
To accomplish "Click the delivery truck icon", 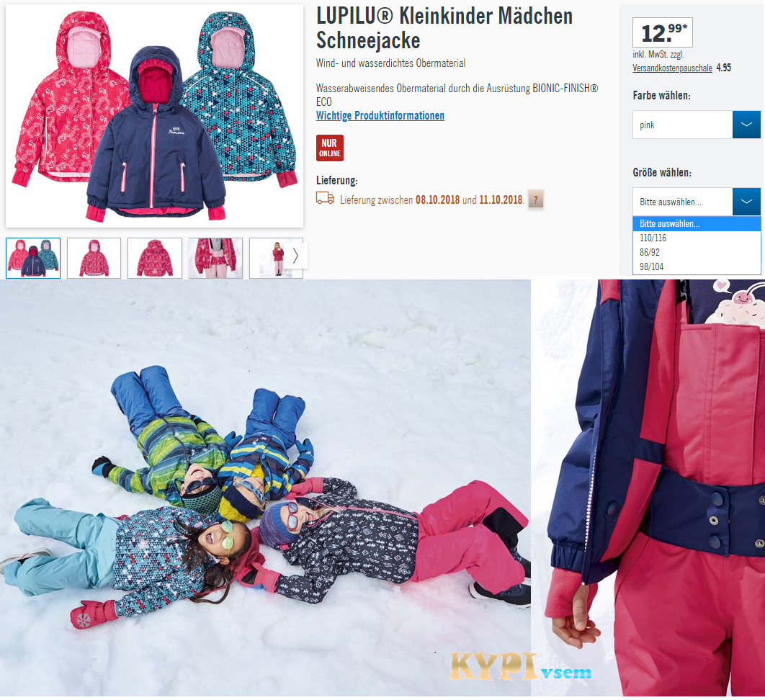I will [325, 198].
